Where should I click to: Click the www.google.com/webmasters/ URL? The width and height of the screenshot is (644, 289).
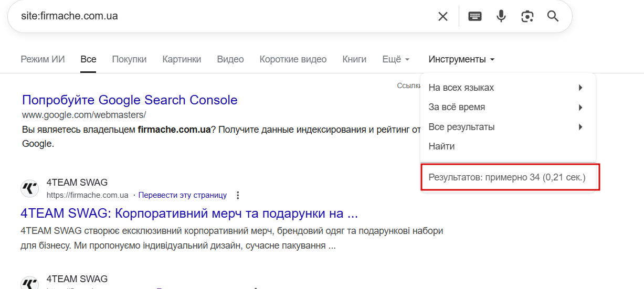tap(84, 114)
